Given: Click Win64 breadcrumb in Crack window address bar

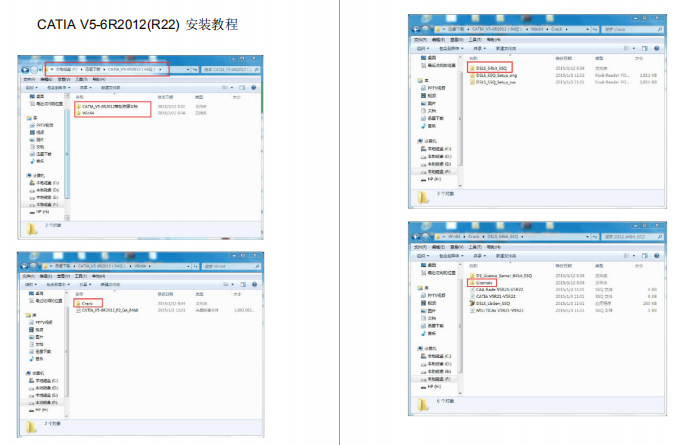Looking at the screenshot, I should point(537,30).
